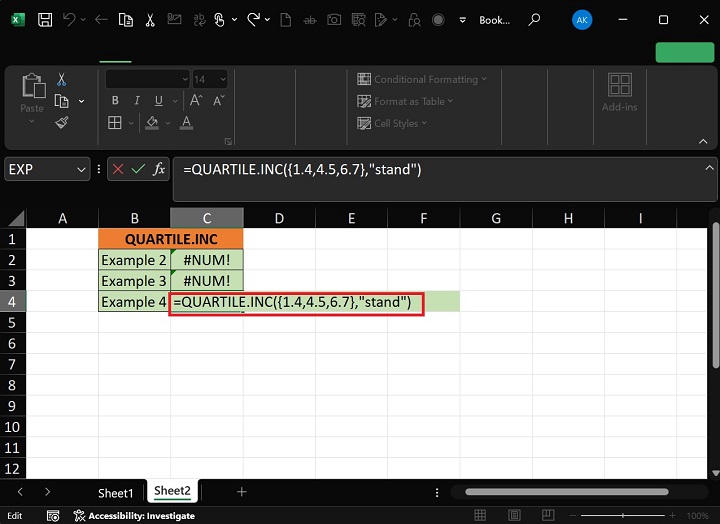Image resolution: width=720 pixels, height=524 pixels.
Task: Click the Redo arrow icon
Action: (253, 20)
